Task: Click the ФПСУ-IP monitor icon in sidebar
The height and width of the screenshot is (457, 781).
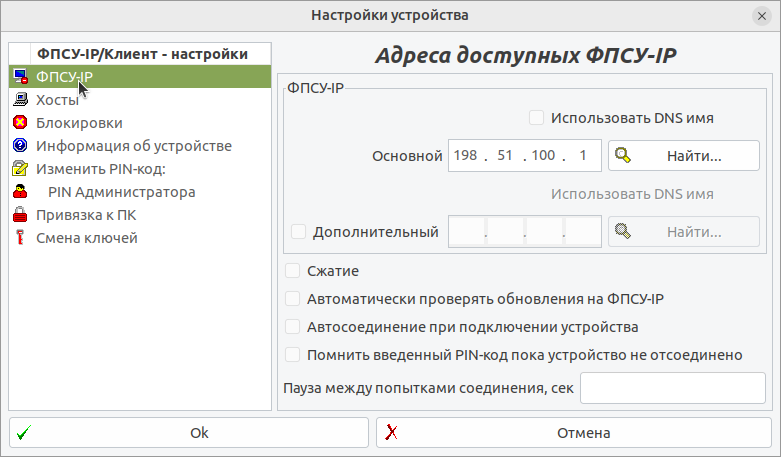Action: point(20,77)
